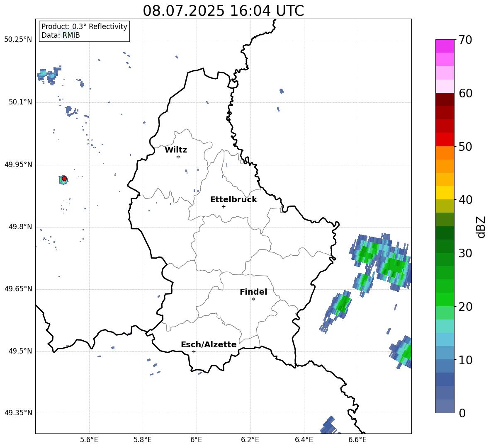Click the colorbar tick label 10
The height and width of the screenshot is (448, 491).
[465, 360]
